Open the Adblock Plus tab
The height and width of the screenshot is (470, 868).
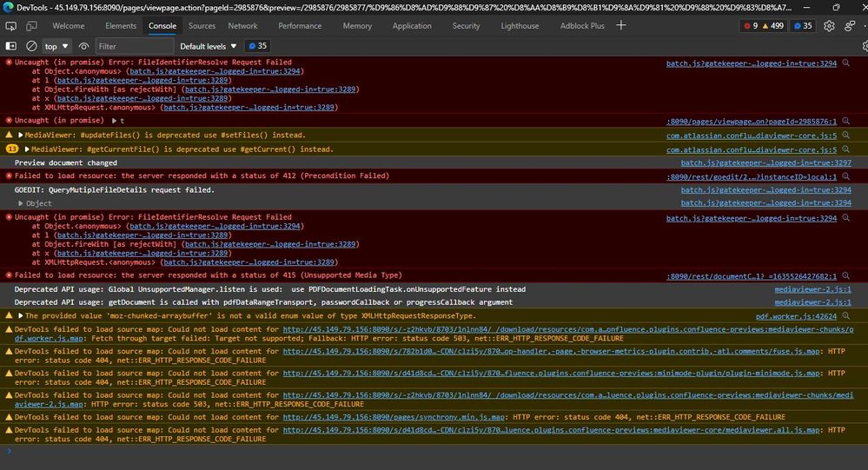[582, 26]
